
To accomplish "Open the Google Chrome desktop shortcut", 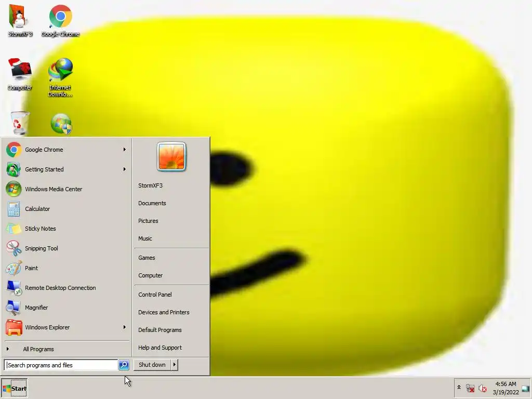I will pyautogui.click(x=60, y=20).
